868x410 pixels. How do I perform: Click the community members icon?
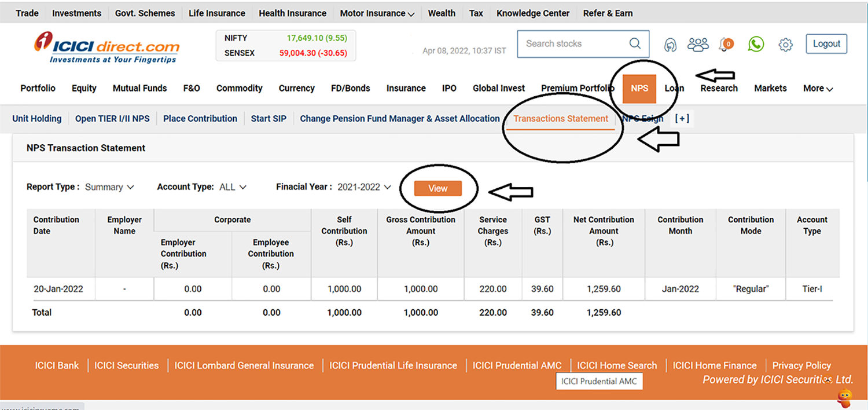(698, 43)
